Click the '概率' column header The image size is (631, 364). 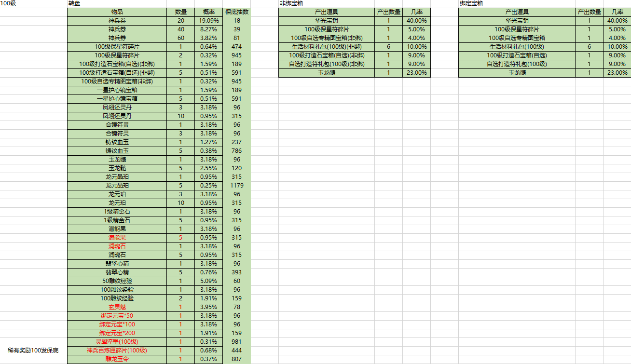coord(208,12)
